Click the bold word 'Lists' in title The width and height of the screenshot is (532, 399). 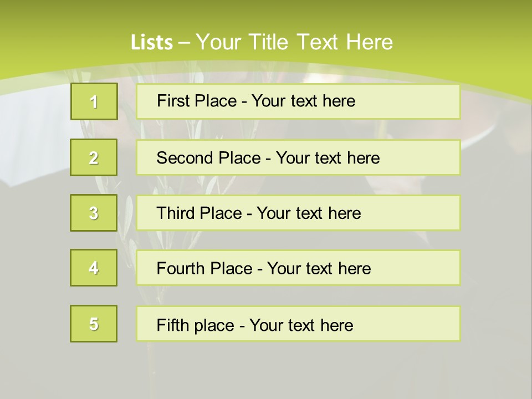[x=151, y=42]
